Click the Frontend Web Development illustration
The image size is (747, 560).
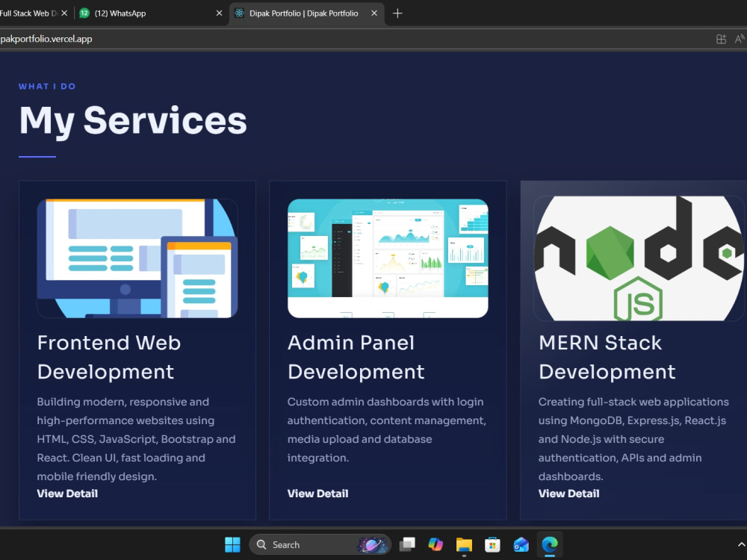[137, 258]
